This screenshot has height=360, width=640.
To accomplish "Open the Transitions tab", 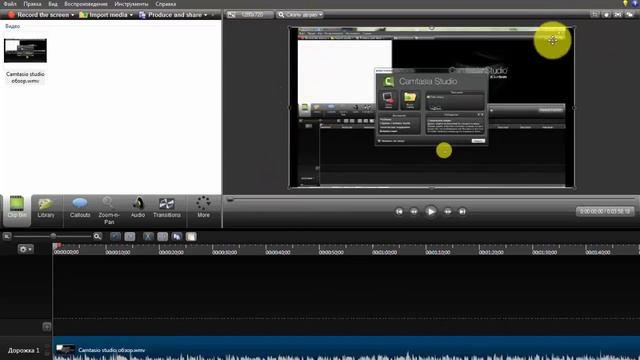I will pyautogui.click(x=167, y=207).
